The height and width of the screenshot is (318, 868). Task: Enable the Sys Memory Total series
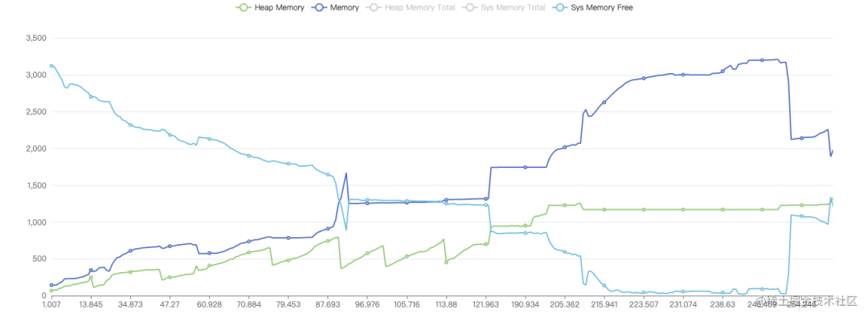click(x=503, y=8)
